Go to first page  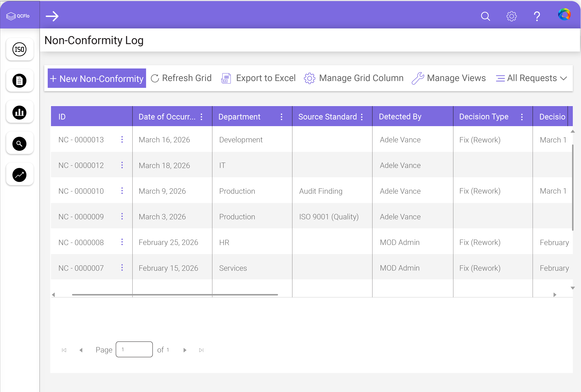coord(64,350)
